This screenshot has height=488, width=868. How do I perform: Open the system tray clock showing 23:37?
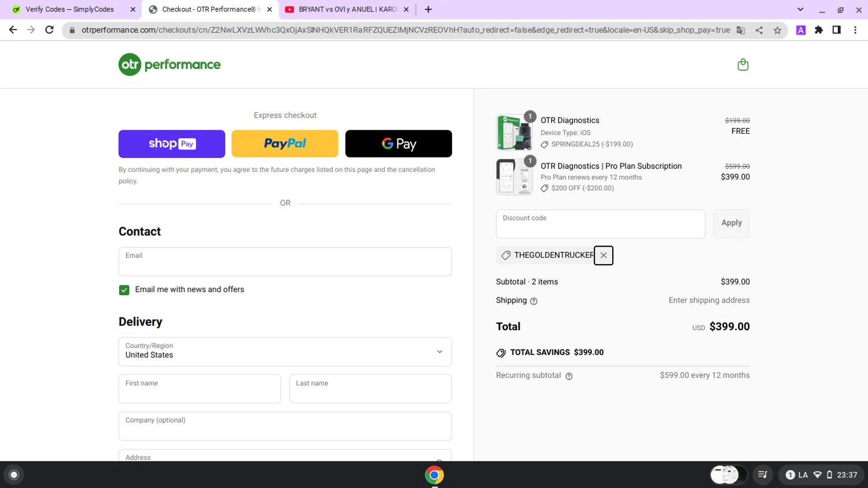click(x=847, y=475)
